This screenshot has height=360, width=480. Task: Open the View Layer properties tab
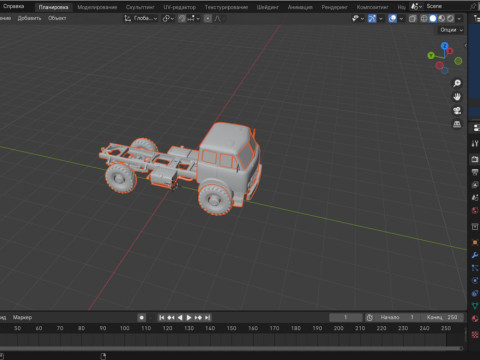475,185
